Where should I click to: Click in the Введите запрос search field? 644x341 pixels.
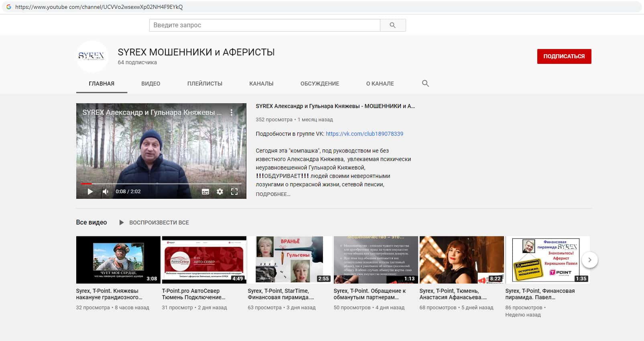(265, 25)
